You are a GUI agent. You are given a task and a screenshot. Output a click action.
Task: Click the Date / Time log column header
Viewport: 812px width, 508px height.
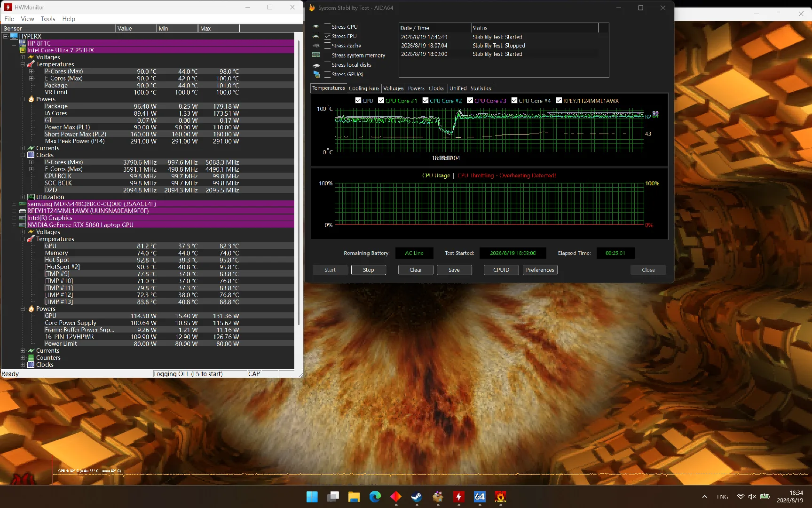click(x=435, y=28)
